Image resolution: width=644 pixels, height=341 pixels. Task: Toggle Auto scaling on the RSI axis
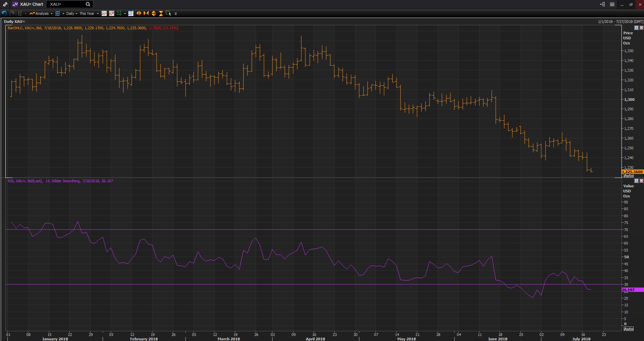pos(628,329)
